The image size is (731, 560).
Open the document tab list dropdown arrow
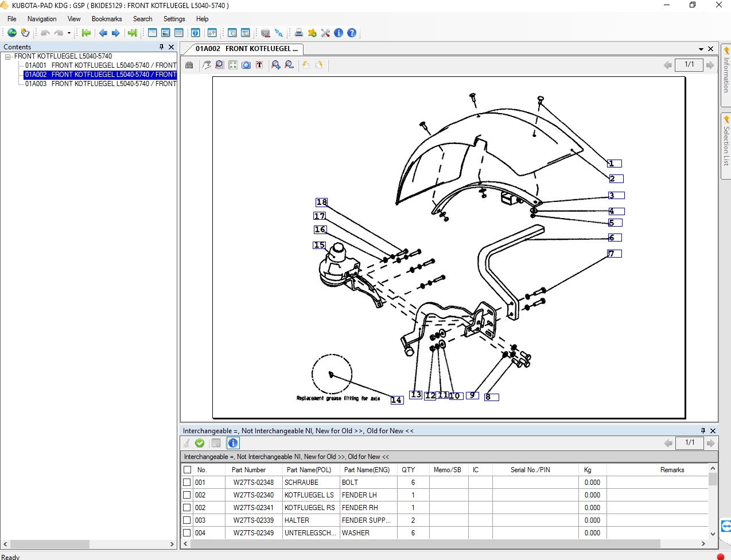click(701, 49)
